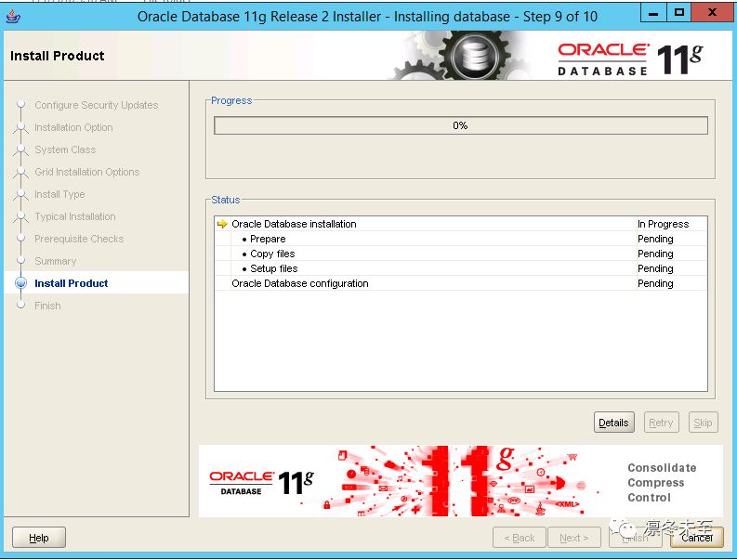Viewport: 737px width, 560px height.
Task: Click the Skip button
Action: coord(703,423)
